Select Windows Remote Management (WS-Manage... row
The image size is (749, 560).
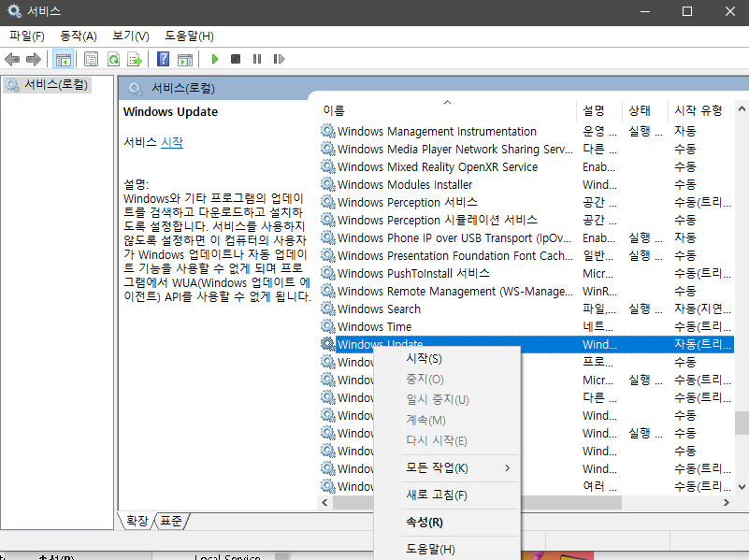526,291
